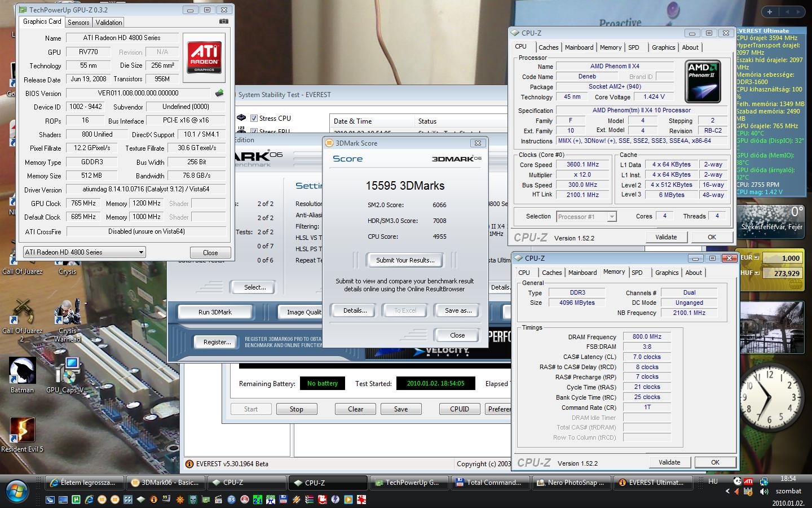Click the GPU-Z screenshot camera icon

(x=224, y=21)
